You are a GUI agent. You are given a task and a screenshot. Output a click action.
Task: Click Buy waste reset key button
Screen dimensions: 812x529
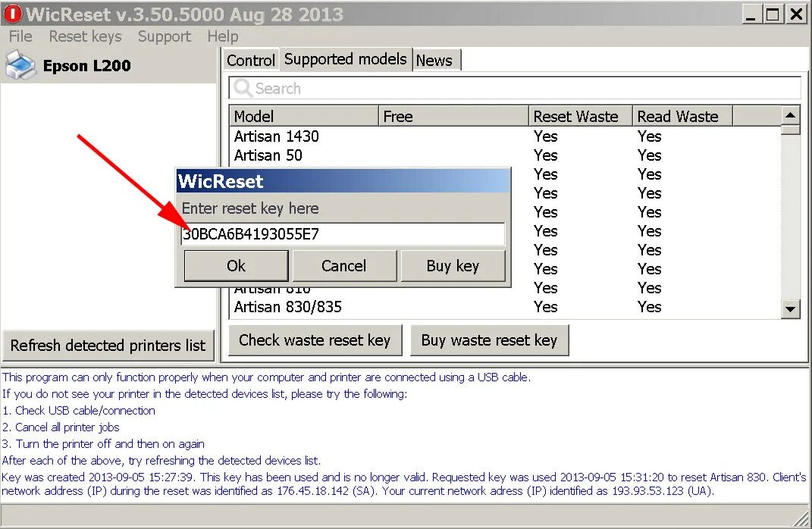tap(489, 340)
